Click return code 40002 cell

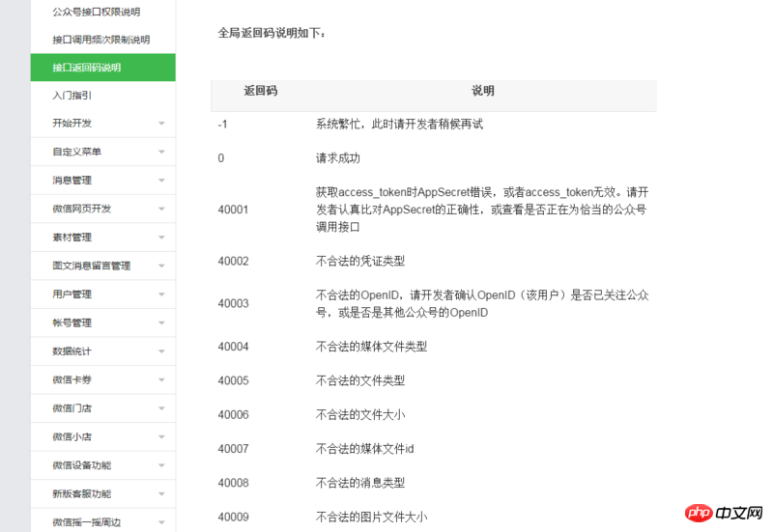(233, 261)
